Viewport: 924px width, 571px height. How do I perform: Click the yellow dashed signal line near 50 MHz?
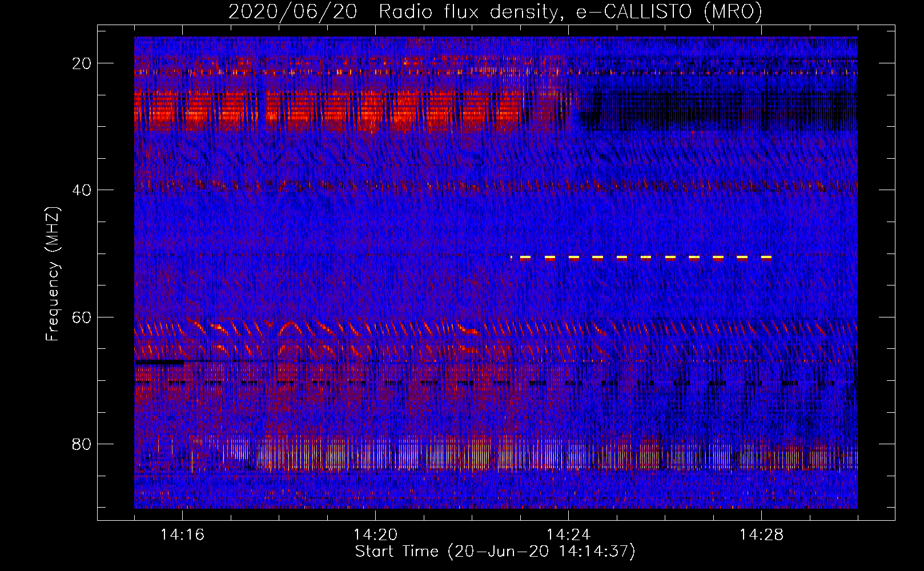pyautogui.click(x=641, y=258)
